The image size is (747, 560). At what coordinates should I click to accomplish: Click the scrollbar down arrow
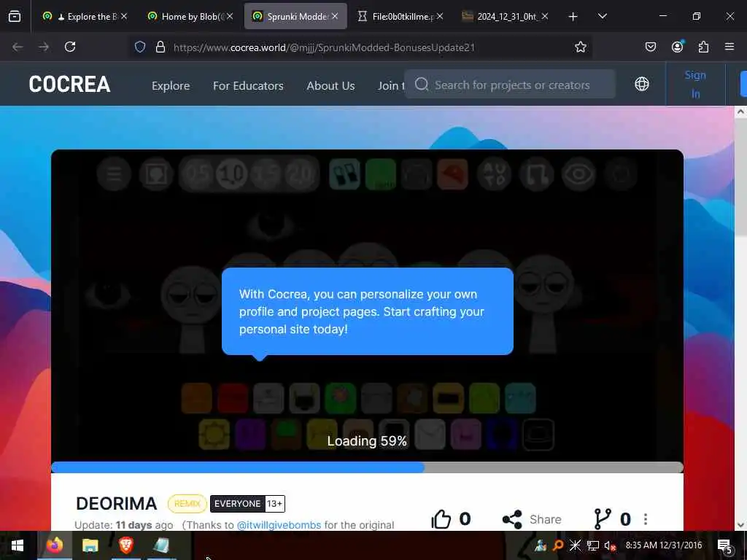coord(740,525)
